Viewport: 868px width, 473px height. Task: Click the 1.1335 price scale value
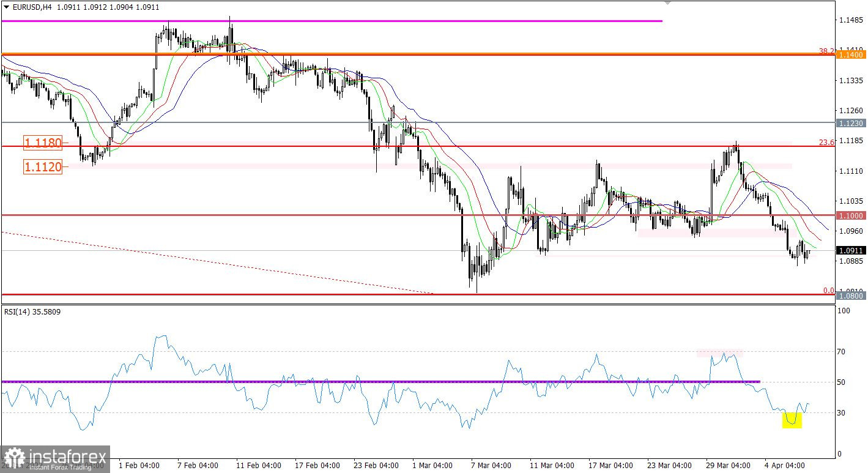[x=851, y=80]
